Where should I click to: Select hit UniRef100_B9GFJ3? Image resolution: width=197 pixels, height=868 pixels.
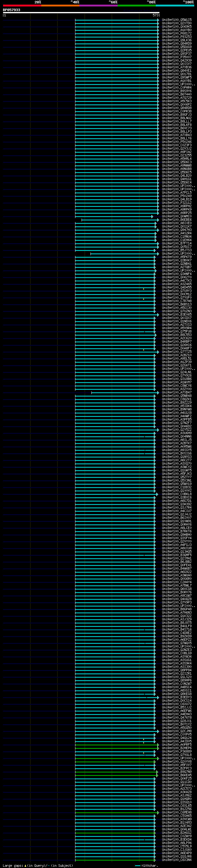tap(177, 115)
